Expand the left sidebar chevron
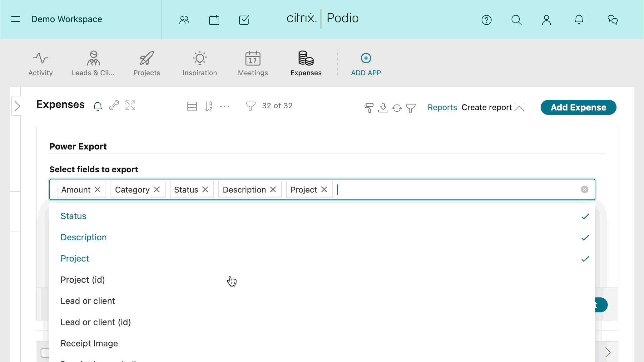Viewport: 644px width, 362px height. tap(17, 106)
